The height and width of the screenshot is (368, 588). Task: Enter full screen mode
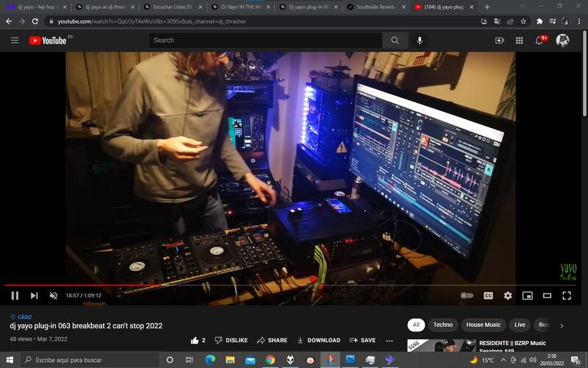coord(567,295)
